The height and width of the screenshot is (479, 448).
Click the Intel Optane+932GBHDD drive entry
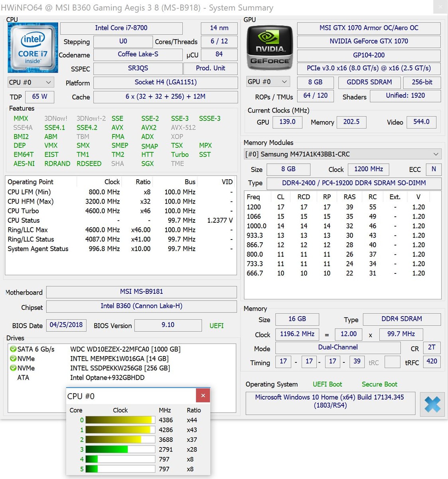click(107, 378)
